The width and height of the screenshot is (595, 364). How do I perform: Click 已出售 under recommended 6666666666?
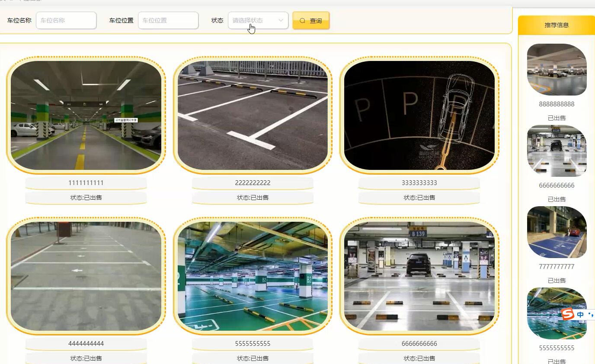tap(557, 199)
